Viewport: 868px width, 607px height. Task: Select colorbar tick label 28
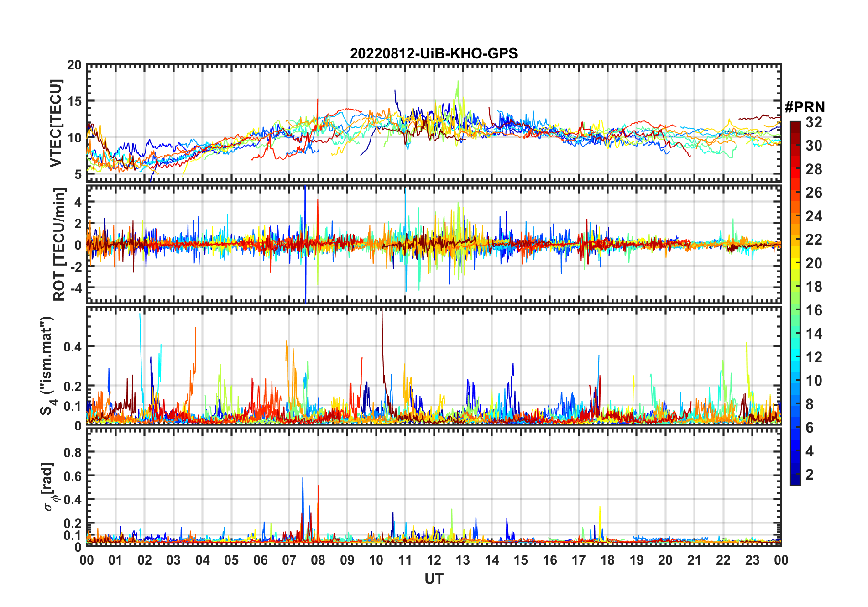pyautogui.click(x=814, y=169)
